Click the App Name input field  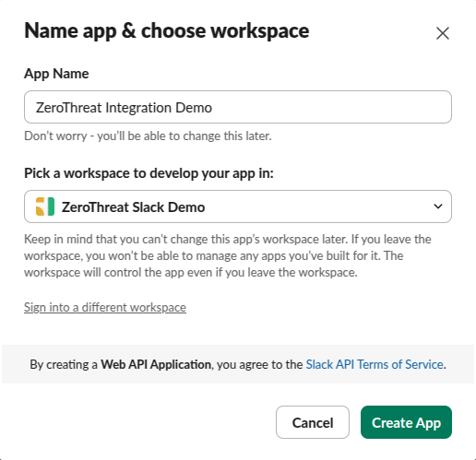click(238, 107)
